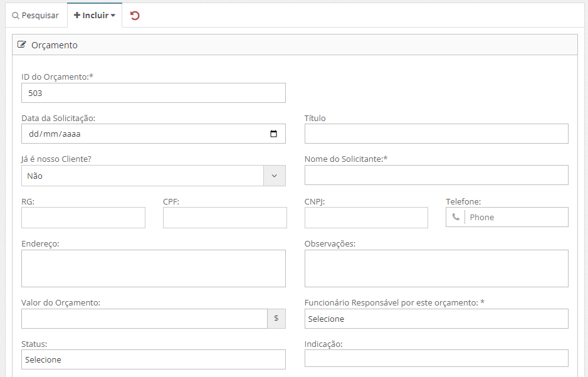588x377 pixels.
Task: Focus the Indicação input field
Action: point(436,358)
